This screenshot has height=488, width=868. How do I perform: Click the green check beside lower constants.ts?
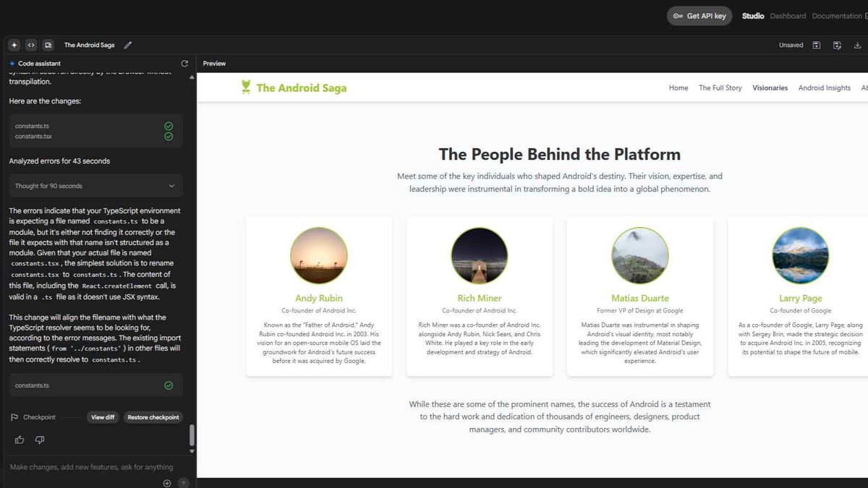(x=169, y=385)
